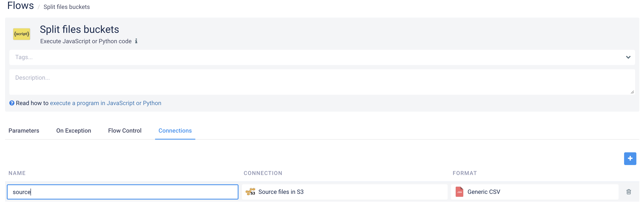The height and width of the screenshot is (211, 644).
Task: Click the red CSV format icon
Action: (x=459, y=192)
